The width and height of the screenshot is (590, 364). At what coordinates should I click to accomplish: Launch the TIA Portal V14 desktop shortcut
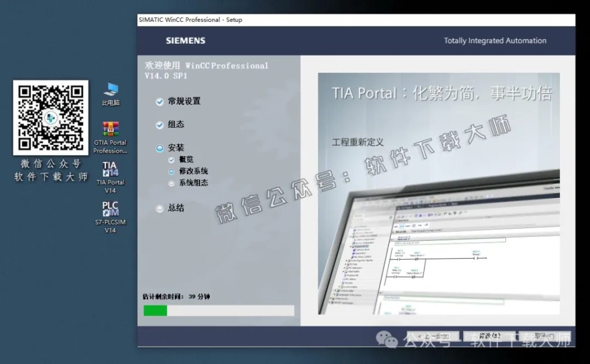pos(109,170)
